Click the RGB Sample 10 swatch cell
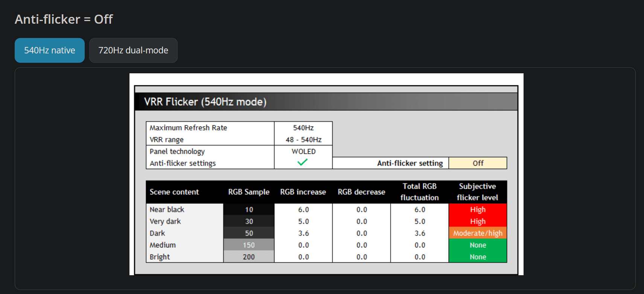Viewport: 644px width, 294px height. 249,209
